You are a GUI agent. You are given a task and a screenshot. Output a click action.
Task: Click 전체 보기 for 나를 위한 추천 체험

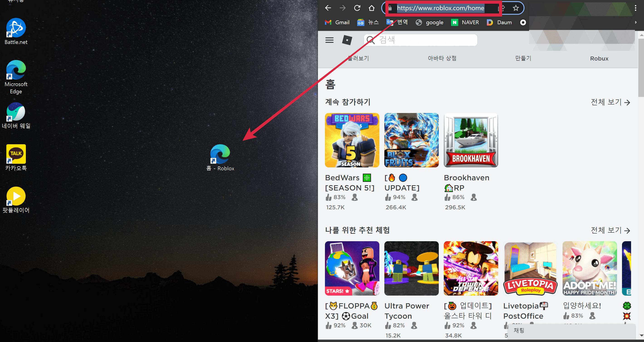[x=610, y=230]
